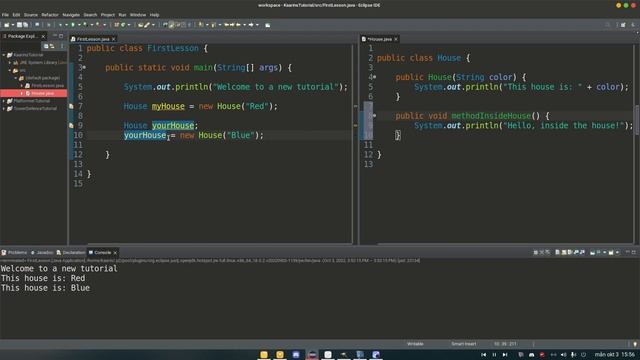Collapse the src folder node
The height and width of the screenshot is (360, 640).
[x=10, y=70]
